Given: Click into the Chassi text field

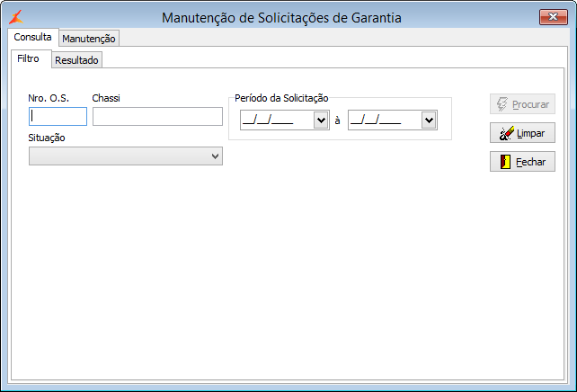Looking at the screenshot, I should (x=157, y=116).
